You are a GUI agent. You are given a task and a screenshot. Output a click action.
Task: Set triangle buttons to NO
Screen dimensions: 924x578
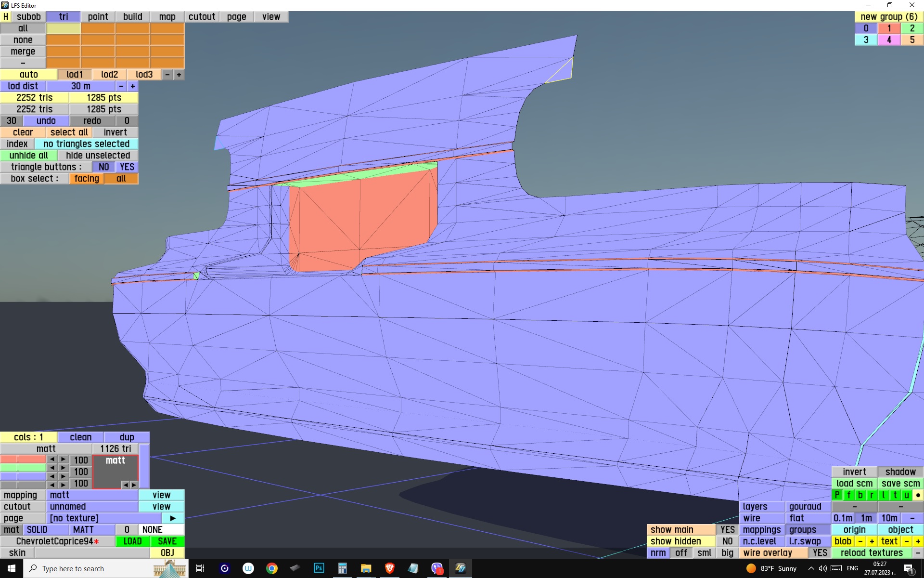pos(103,167)
